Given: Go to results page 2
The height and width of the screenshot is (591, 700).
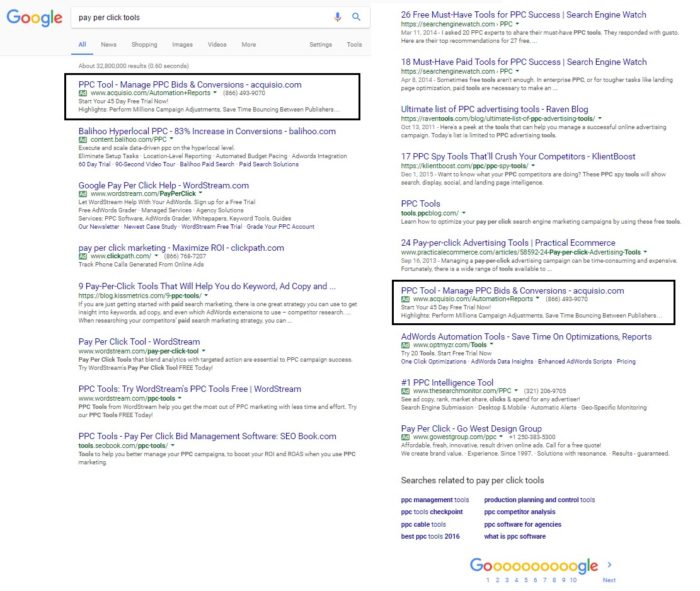Looking at the screenshot, I should pos(497,580).
